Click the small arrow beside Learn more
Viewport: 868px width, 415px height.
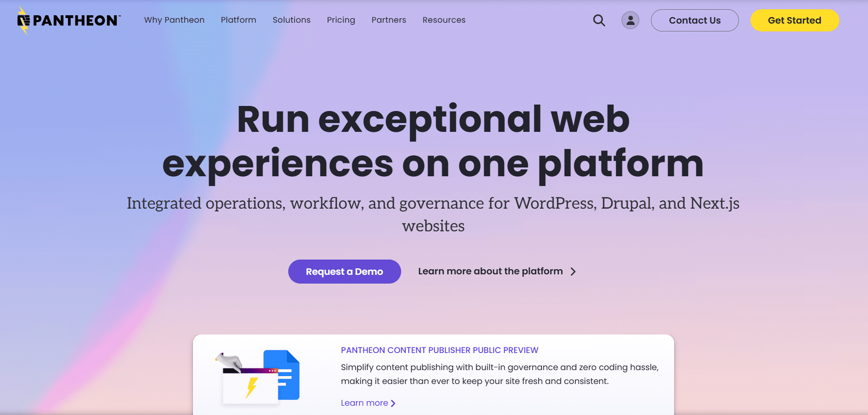tap(393, 403)
